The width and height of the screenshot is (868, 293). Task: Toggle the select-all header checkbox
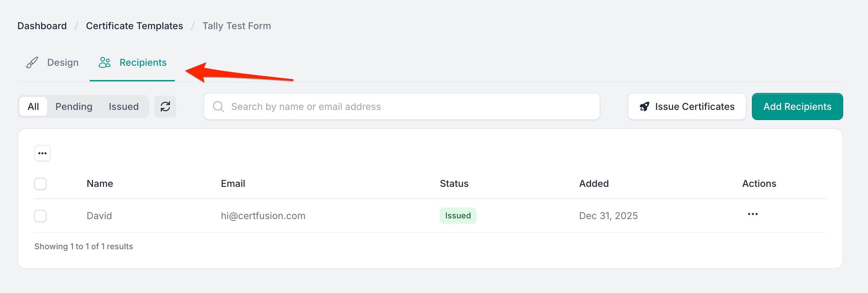pyautogui.click(x=40, y=184)
